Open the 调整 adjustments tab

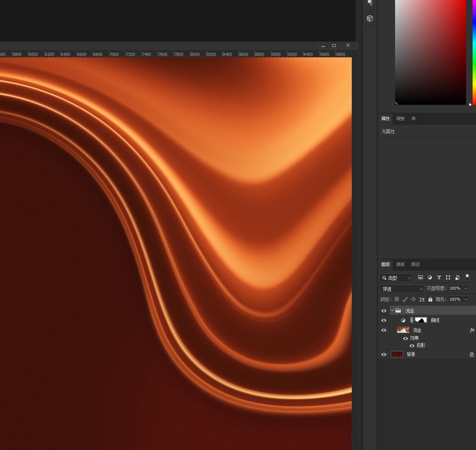click(400, 118)
